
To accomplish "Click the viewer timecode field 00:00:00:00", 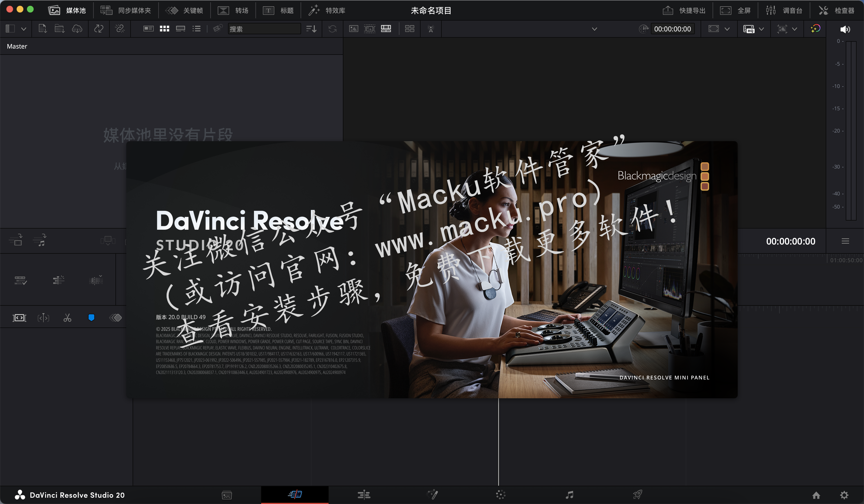I will [x=672, y=29].
